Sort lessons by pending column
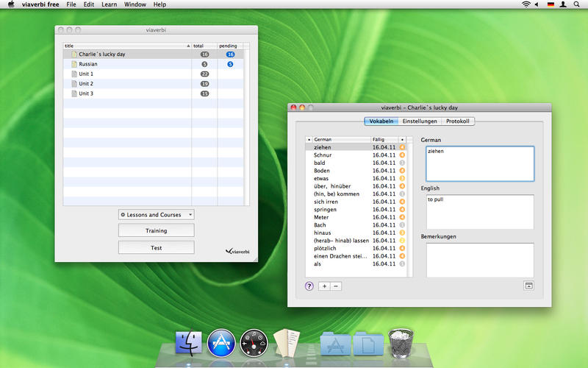 pyautogui.click(x=230, y=46)
